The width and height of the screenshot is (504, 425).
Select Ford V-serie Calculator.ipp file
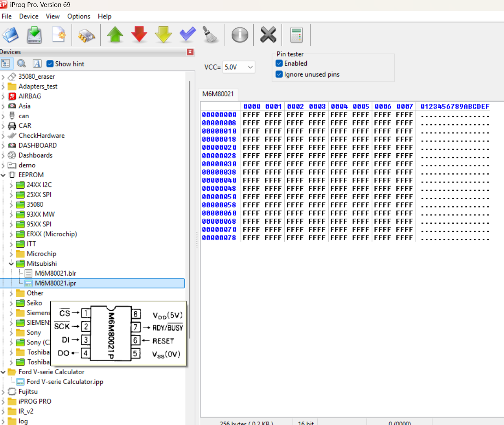[x=65, y=382]
